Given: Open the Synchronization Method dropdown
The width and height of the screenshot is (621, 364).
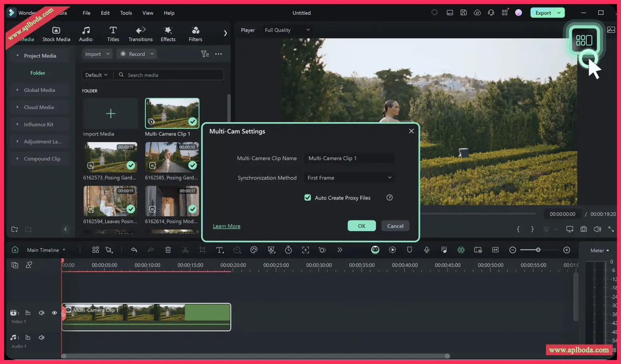Looking at the screenshot, I should tap(349, 178).
